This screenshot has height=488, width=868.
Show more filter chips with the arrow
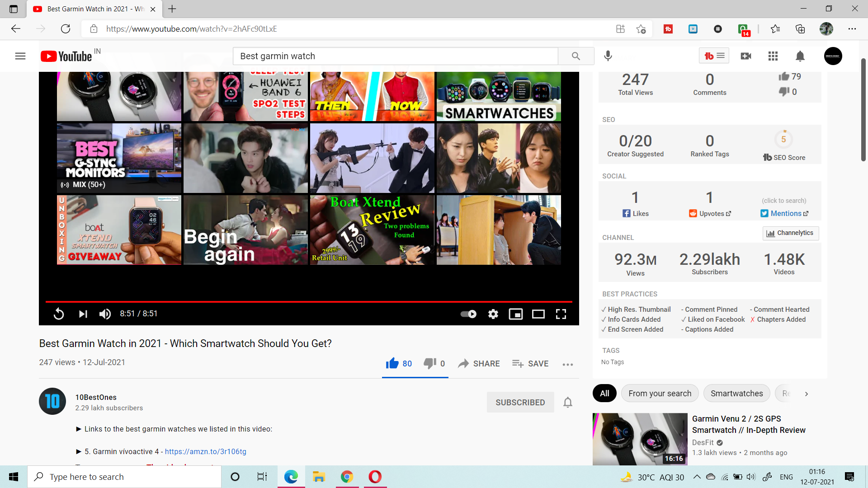point(807,394)
